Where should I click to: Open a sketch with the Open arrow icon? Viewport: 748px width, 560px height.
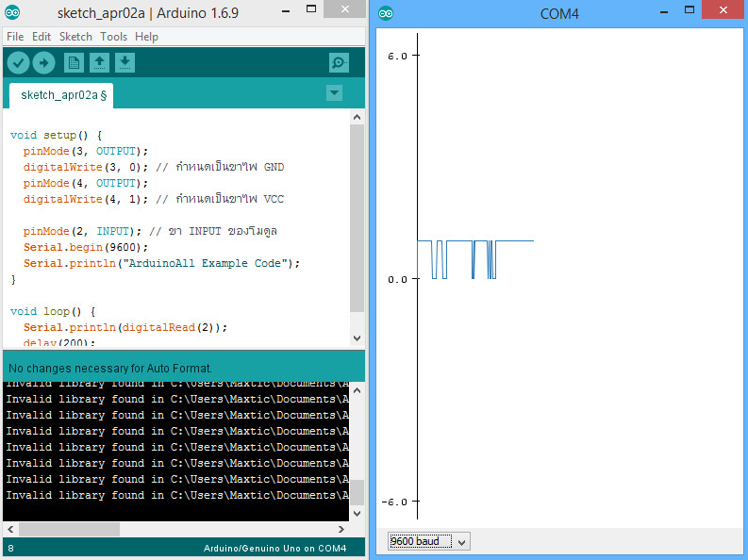tap(99, 63)
